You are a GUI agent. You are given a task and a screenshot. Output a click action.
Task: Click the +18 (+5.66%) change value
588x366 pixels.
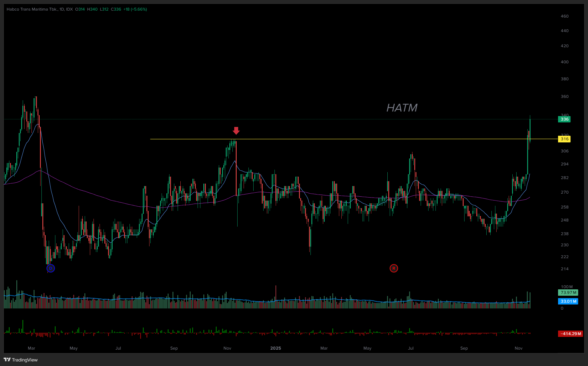tap(135, 9)
